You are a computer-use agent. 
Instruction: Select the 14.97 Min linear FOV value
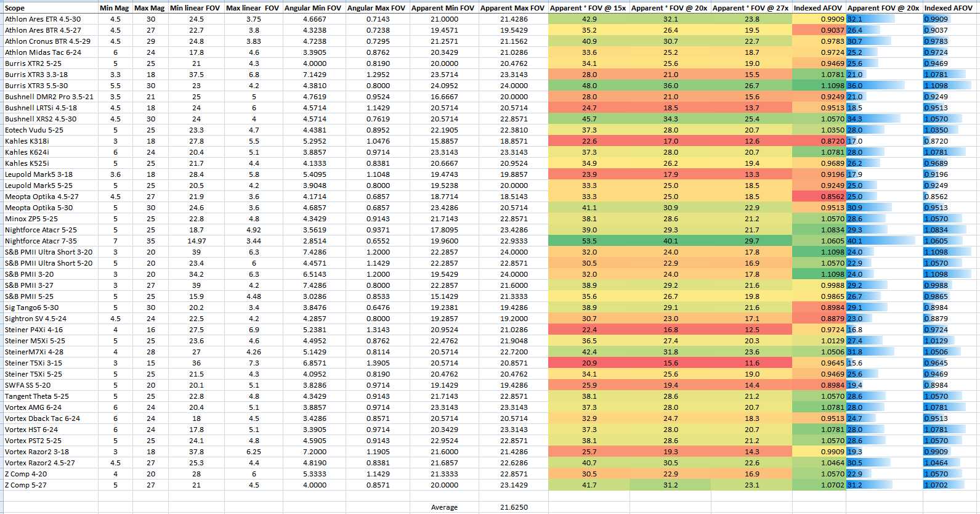pos(196,241)
